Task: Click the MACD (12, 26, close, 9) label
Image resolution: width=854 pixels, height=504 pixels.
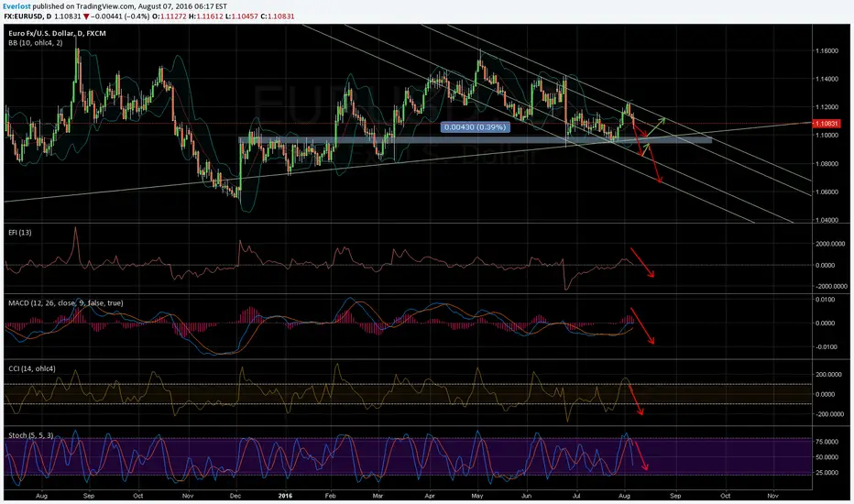Action: [x=66, y=303]
